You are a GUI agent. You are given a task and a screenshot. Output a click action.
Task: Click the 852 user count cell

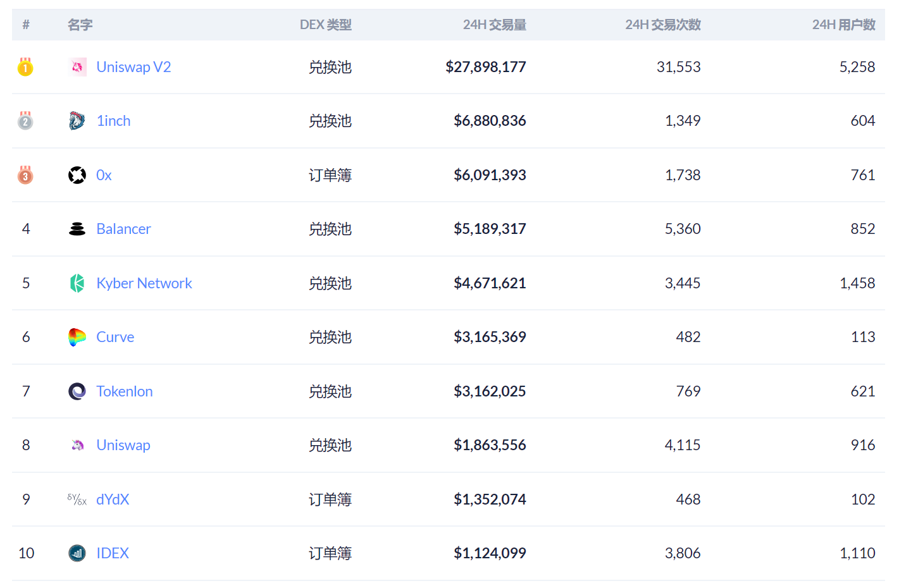[x=863, y=229]
